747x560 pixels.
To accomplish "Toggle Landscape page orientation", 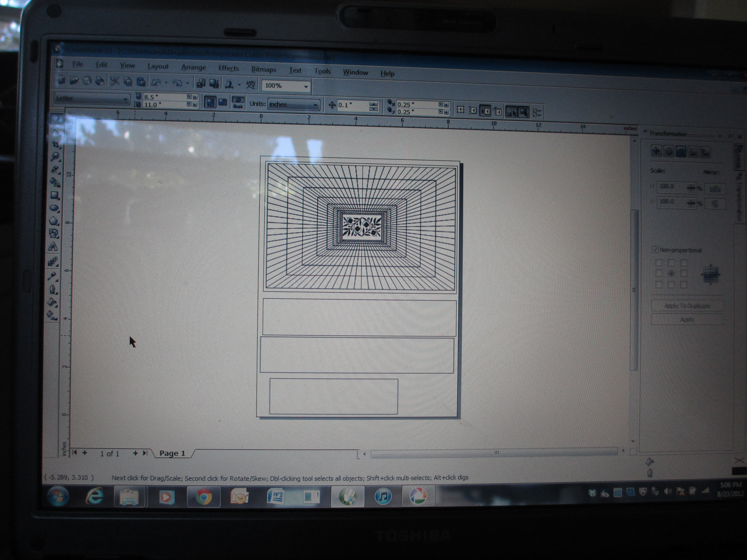I will (x=223, y=102).
